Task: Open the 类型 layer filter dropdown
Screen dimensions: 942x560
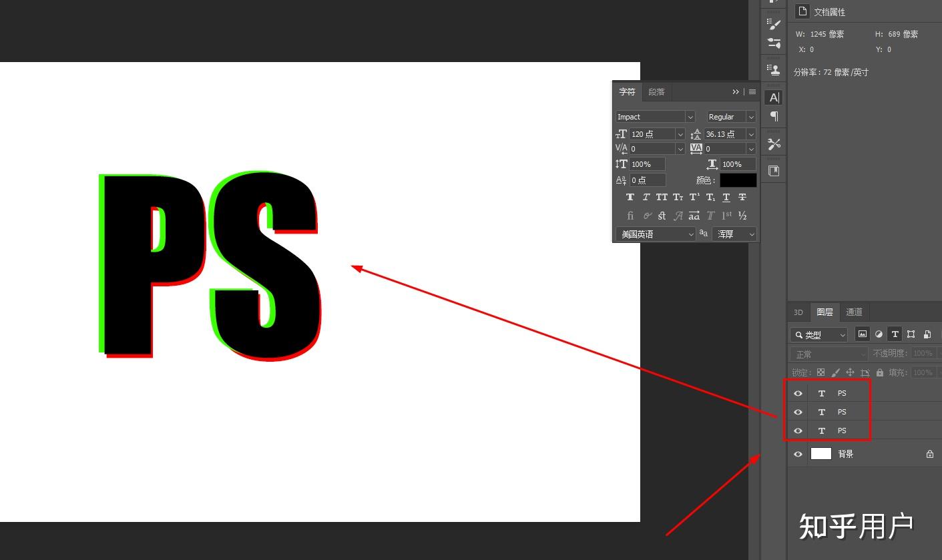Action: click(818, 335)
